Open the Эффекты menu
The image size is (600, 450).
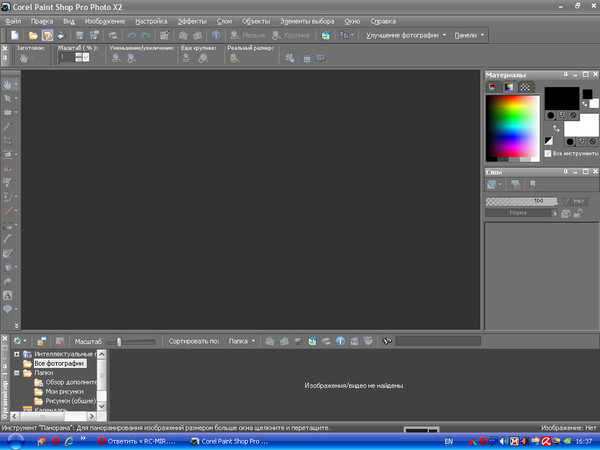192,21
